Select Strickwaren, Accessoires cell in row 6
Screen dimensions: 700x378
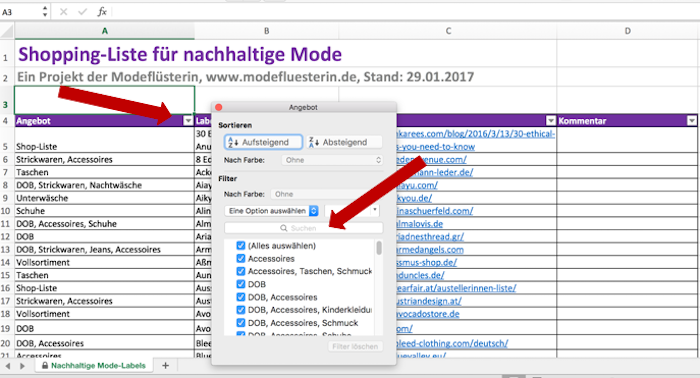tap(104, 159)
